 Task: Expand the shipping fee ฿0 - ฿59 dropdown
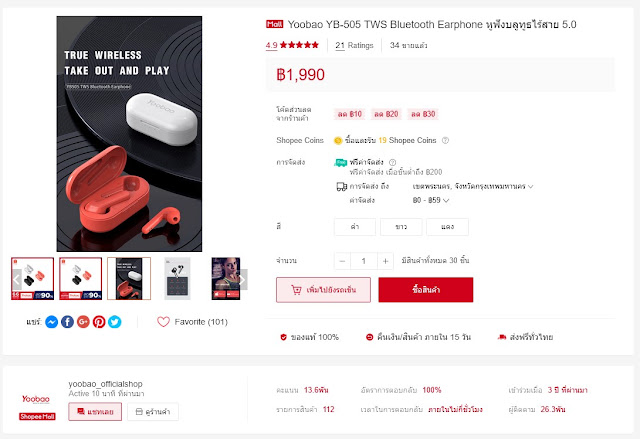pyautogui.click(x=431, y=200)
